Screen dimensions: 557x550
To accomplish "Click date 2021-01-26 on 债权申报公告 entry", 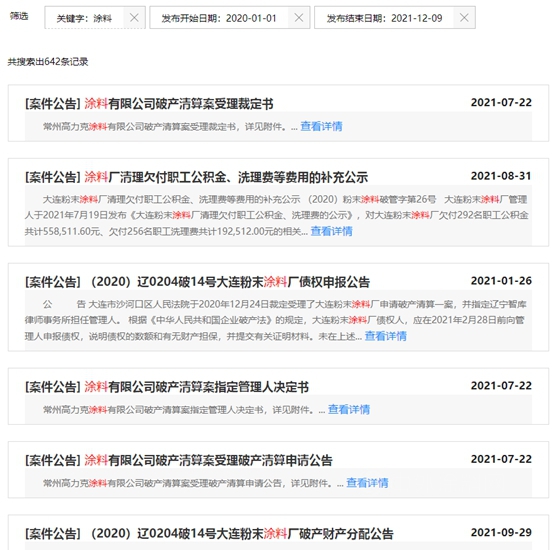I will [501, 281].
